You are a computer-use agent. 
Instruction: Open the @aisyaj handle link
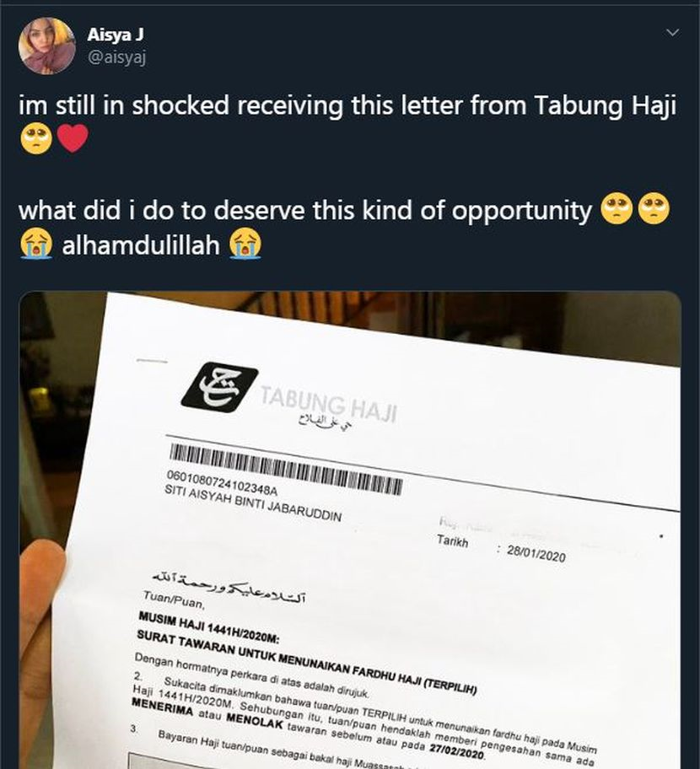click(116, 57)
